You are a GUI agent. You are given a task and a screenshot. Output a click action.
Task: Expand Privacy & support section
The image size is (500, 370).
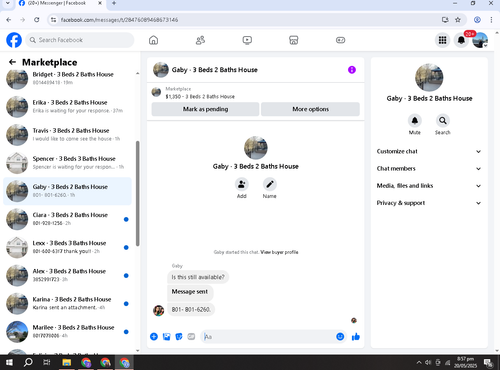tap(429, 203)
